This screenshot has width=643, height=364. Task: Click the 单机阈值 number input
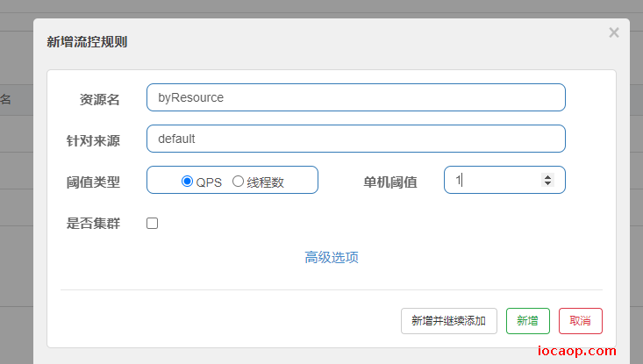pos(504,180)
